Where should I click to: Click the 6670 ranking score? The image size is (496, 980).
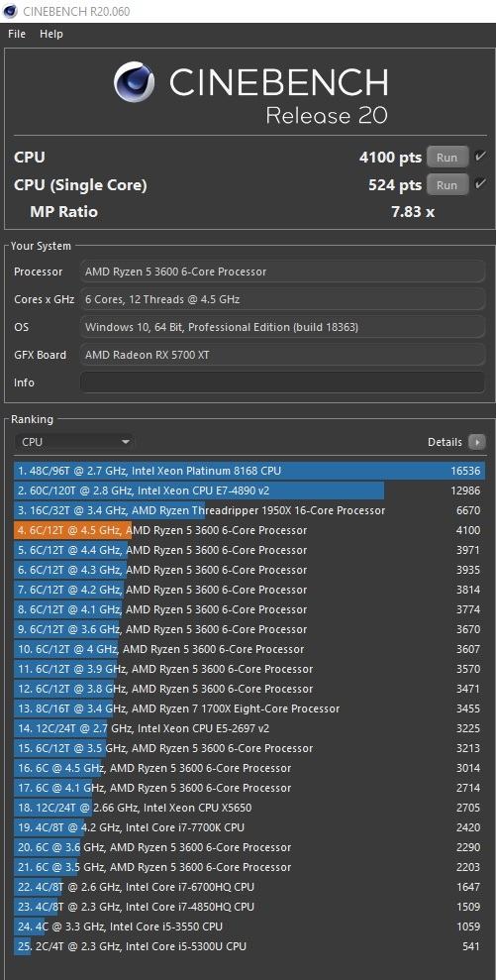point(468,510)
